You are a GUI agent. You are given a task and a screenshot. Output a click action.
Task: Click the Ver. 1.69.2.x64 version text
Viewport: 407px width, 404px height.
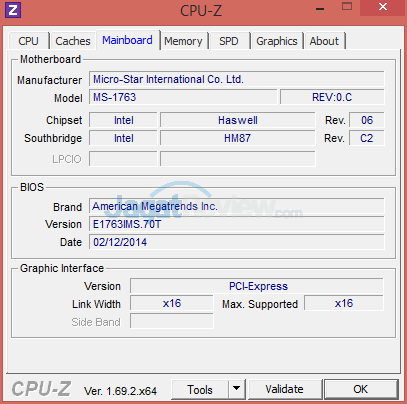click(120, 391)
